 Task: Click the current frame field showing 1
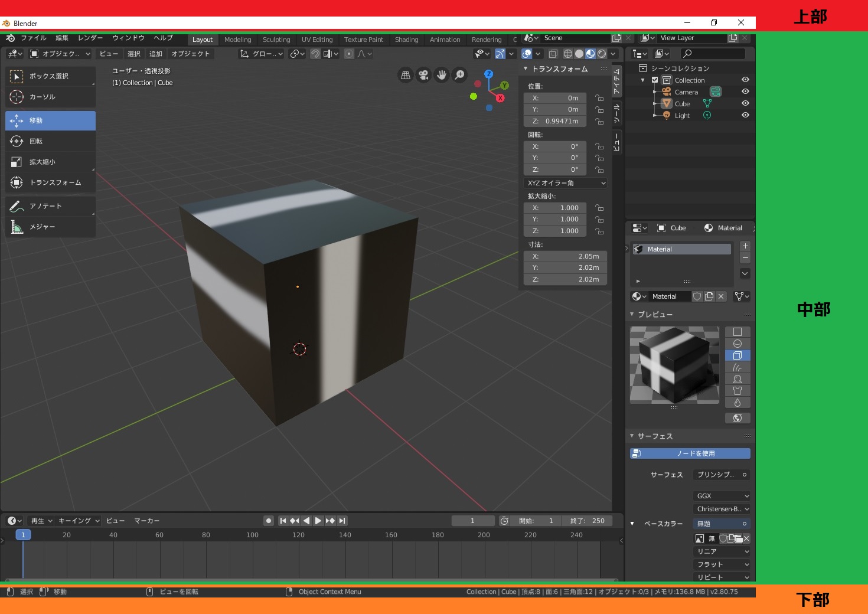click(473, 521)
